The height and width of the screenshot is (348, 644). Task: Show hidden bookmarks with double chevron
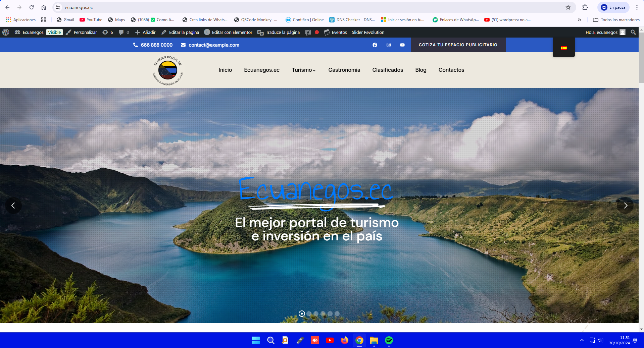579,20
